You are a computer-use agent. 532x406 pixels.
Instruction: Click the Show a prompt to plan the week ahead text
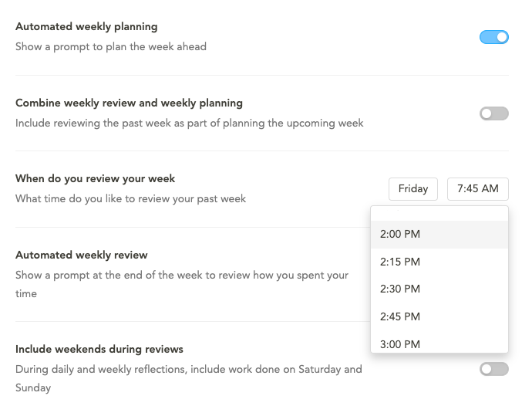pyautogui.click(x=111, y=46)
